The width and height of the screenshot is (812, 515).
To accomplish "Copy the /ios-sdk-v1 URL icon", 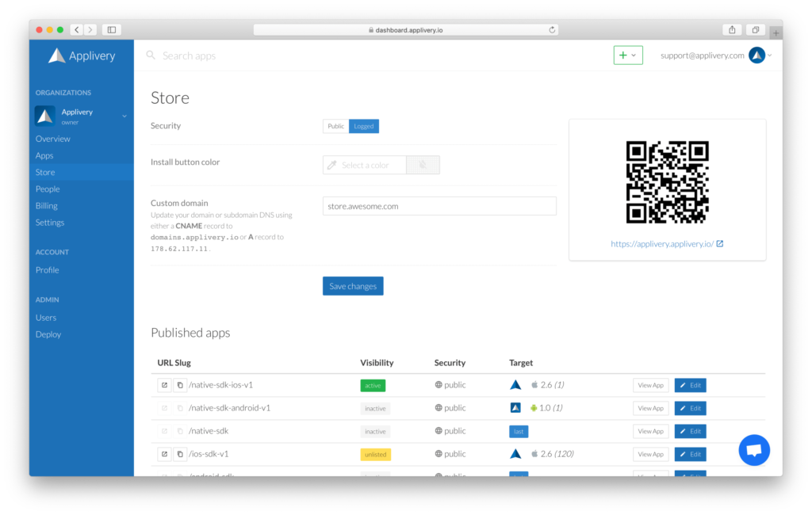I will click(180, 454).
